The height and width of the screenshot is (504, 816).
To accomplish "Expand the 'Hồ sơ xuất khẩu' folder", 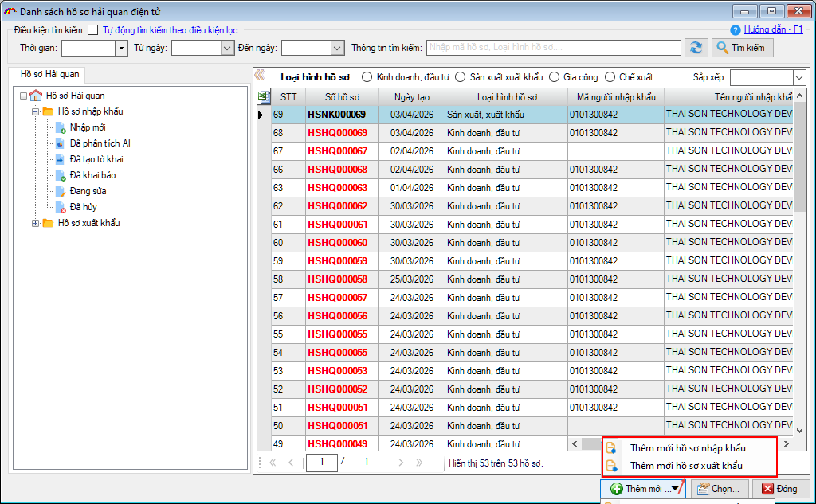I will [36, 223].
